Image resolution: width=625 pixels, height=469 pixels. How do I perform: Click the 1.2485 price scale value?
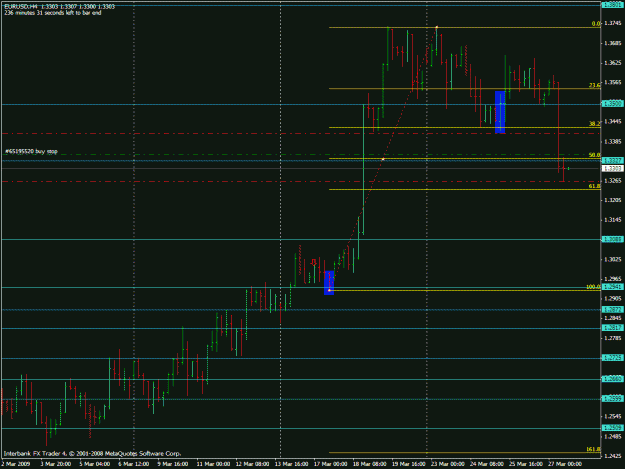[x=613, y=437]
